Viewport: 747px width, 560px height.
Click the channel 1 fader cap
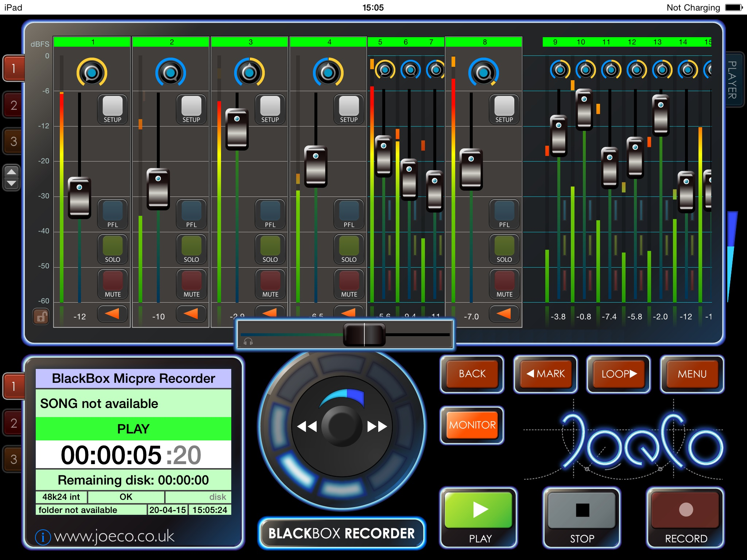point(80,198)
